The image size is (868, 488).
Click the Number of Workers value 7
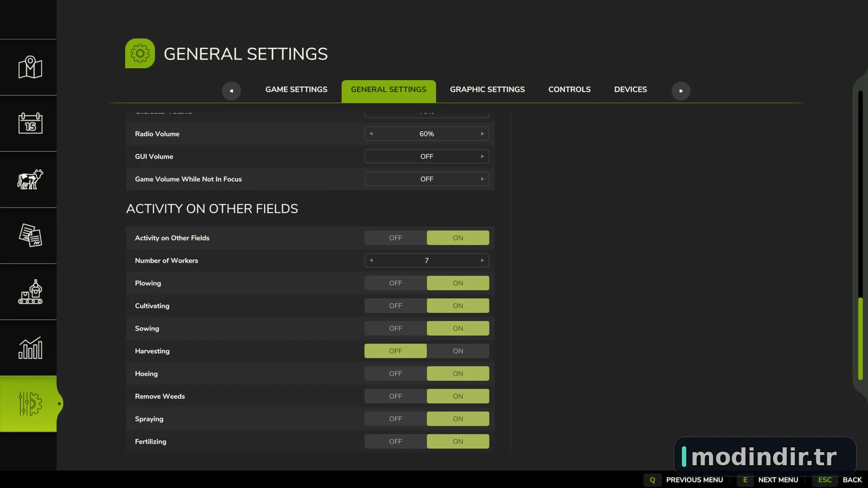(x=427, y=261)
